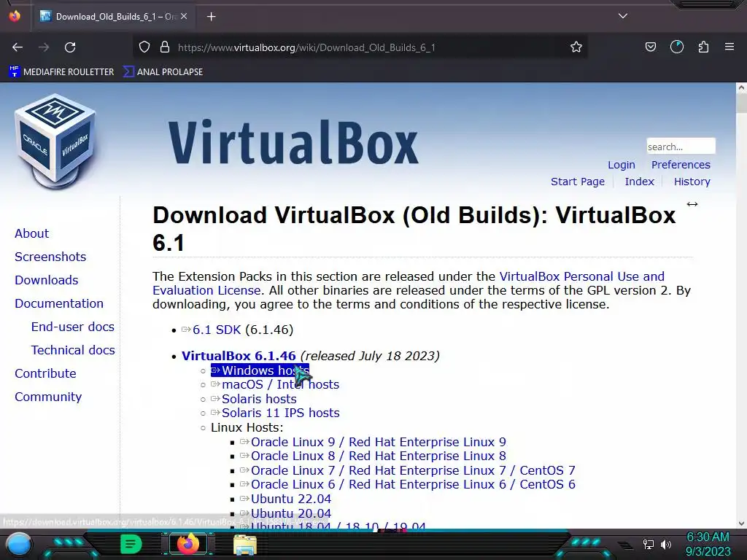Open the green notes app in taskbar
This screenshot has height=560, width=747.
[131, 544]
